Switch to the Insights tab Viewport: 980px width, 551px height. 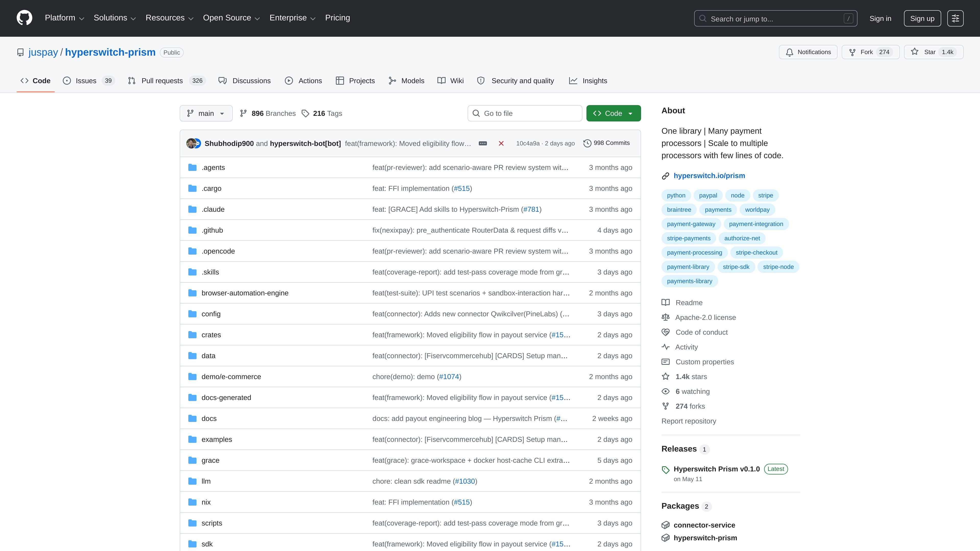[x=588, y=81]
